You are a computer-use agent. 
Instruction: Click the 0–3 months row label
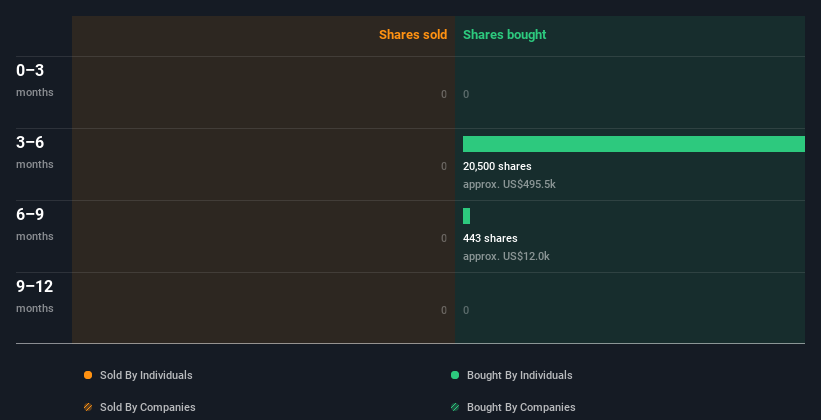(35, 80)
